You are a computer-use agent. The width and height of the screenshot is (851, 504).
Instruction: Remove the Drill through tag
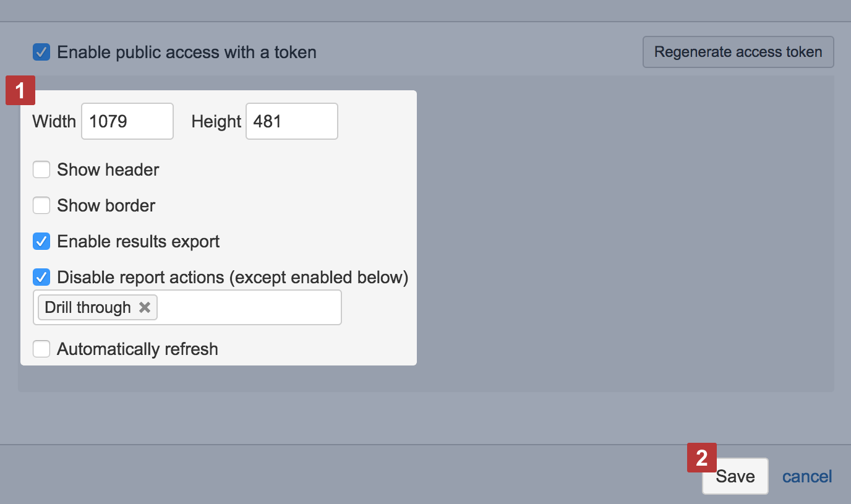point(145,307)
